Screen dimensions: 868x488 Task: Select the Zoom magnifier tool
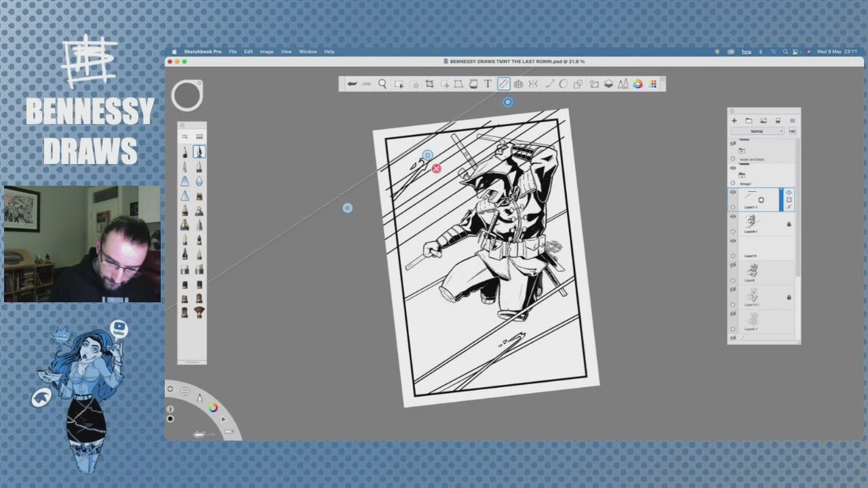(382, 84)
